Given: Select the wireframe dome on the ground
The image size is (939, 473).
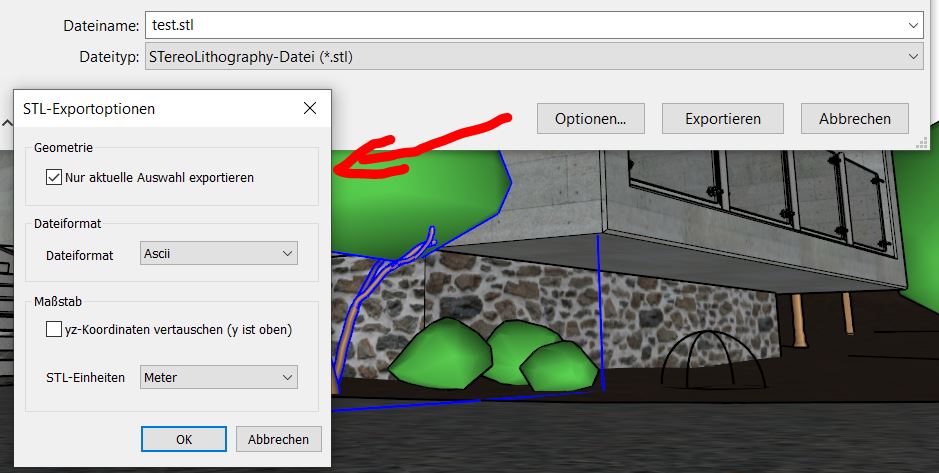Looking at the screenshot, I should [x=712, y=358].
